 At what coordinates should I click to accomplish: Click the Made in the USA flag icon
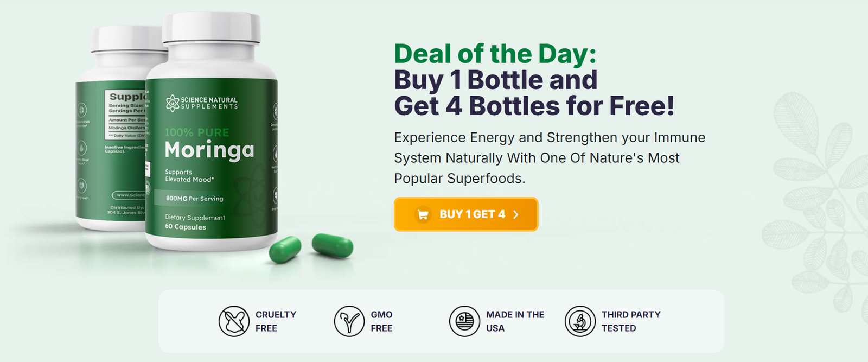tap(465, 321)
